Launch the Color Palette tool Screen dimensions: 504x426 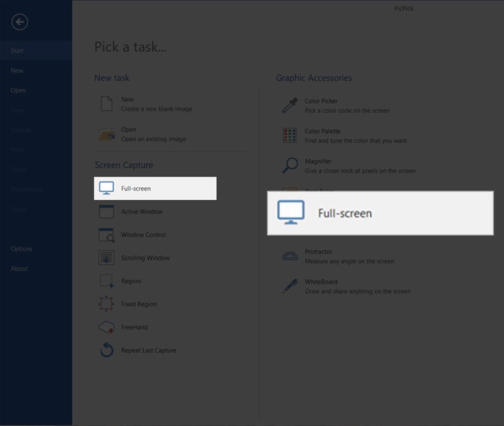(289, 135)
